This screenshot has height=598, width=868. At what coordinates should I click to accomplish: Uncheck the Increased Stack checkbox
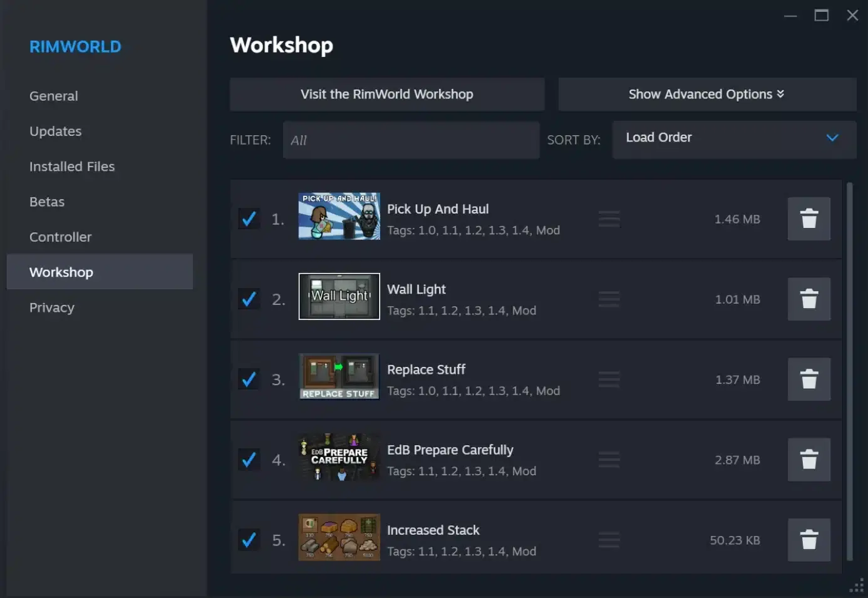[x=249, y=539]
